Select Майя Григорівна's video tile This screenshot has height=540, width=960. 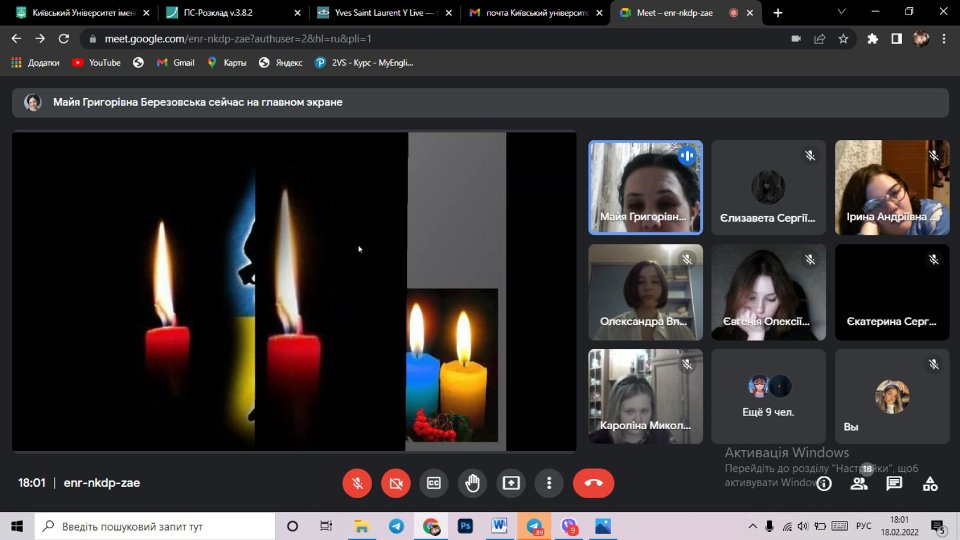click(645, 187)
